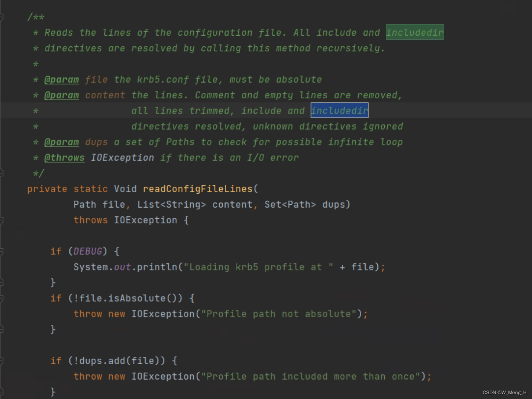
Task: Click the green highlighted 'includedir' word
Action: tap(415, 32)
